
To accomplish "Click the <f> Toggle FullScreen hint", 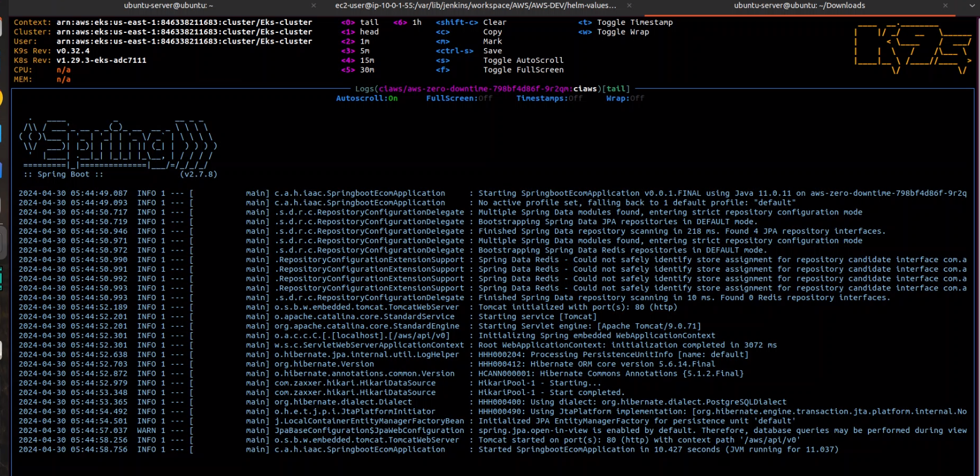I will coord(500,70).
